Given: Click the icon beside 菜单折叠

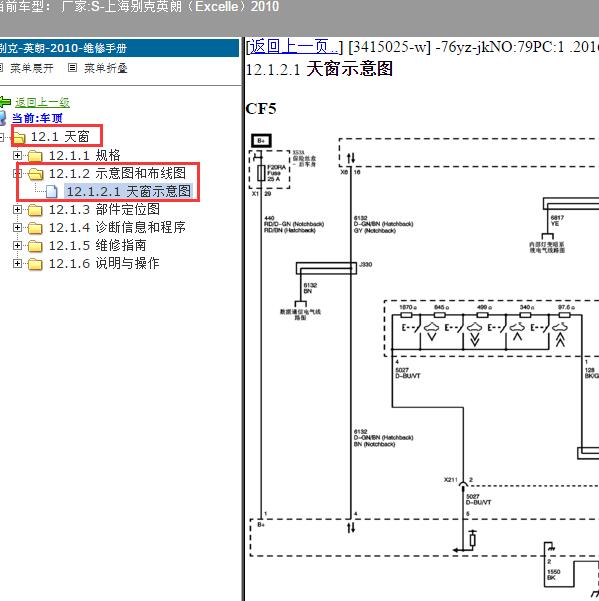Looking at the screenshot, I should [72, 68].
